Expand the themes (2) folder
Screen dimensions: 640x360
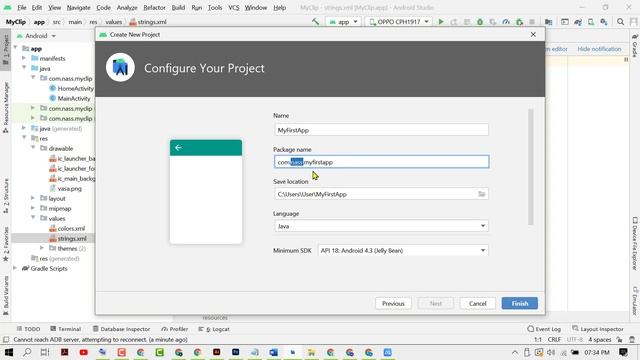pos(42,248)
